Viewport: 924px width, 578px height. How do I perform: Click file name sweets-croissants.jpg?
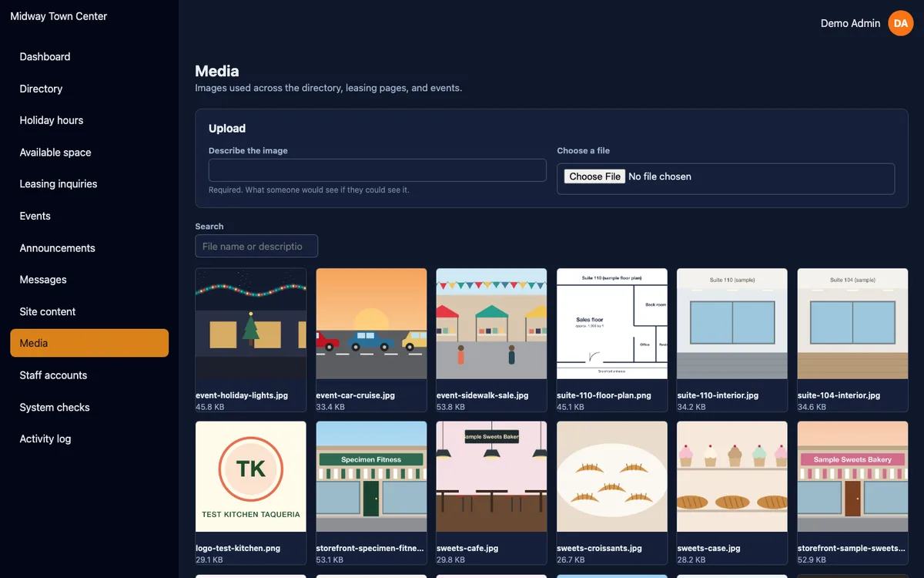point(599,549)
